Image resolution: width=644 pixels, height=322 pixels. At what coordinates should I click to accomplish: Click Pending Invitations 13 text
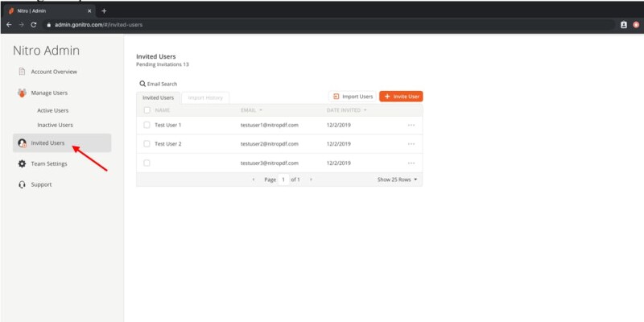pos(163,64)
